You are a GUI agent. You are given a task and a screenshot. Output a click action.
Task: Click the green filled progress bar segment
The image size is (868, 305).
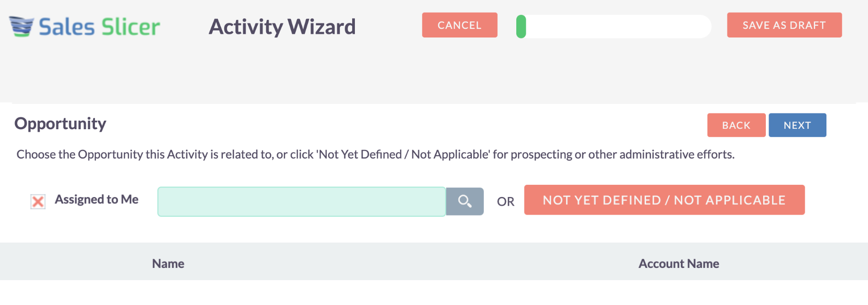521,26
